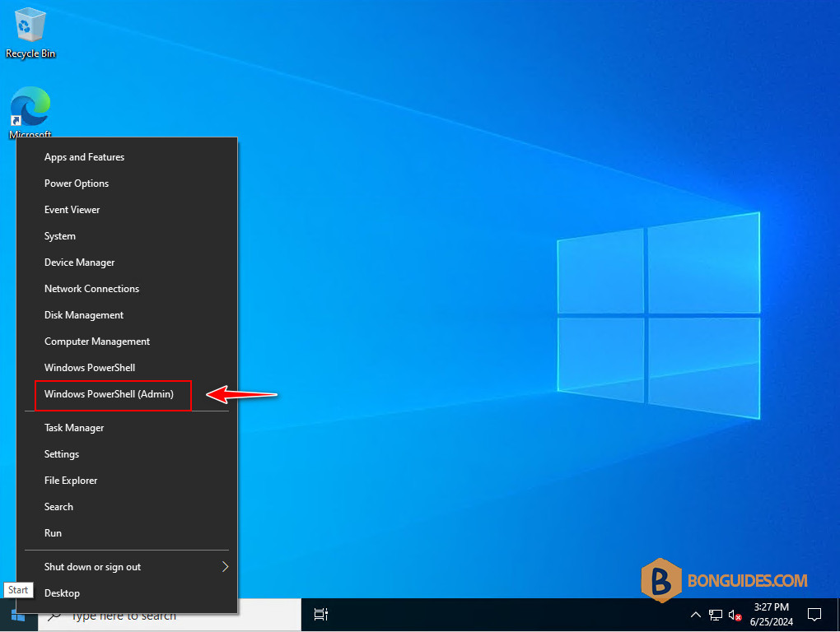Open the Recycle Bin desktop icon

click(30, 33)
